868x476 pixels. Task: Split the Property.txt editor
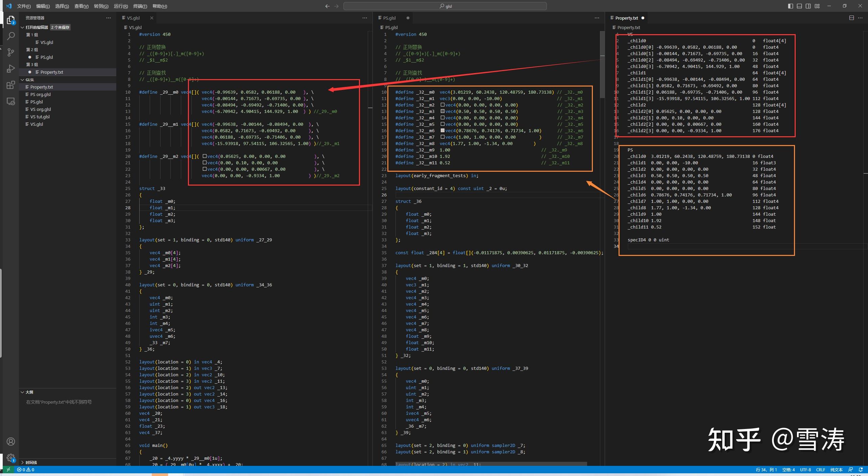[x=851, y=18]
